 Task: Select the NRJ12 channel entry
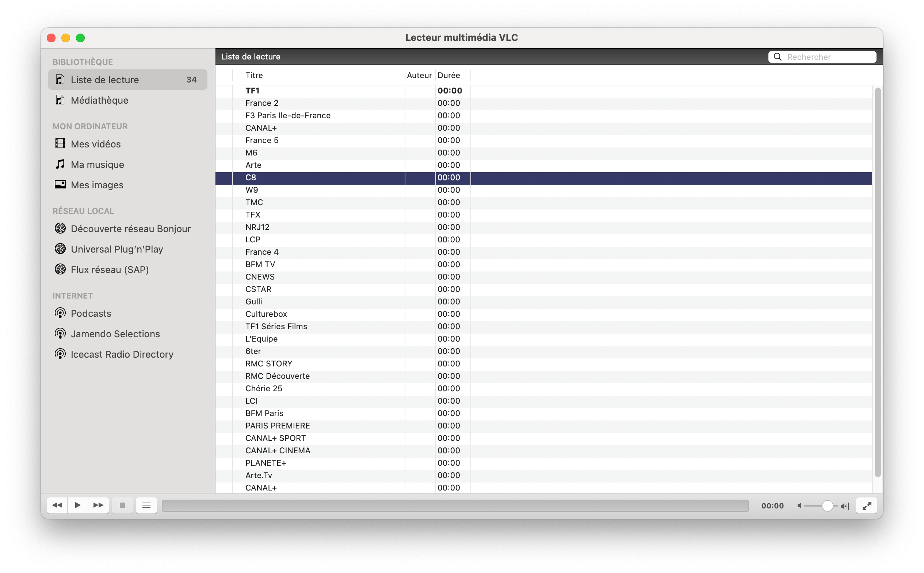tap(544, 227)
